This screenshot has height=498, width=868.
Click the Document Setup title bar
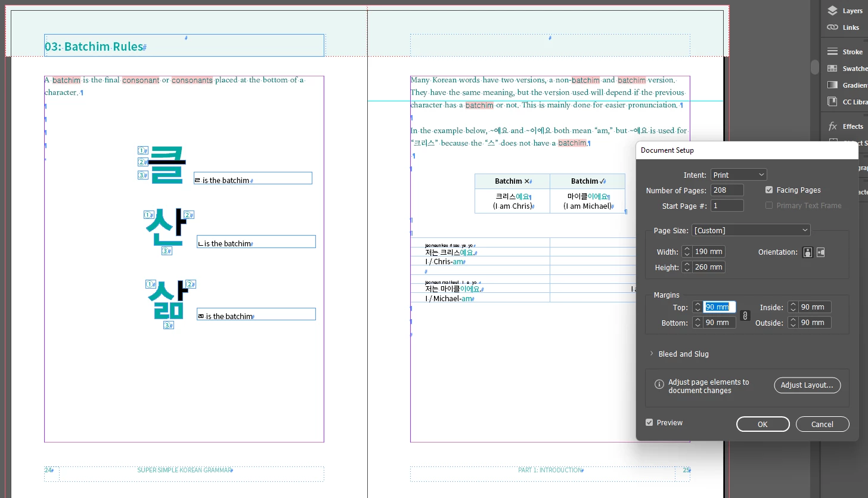pos(747,150)
